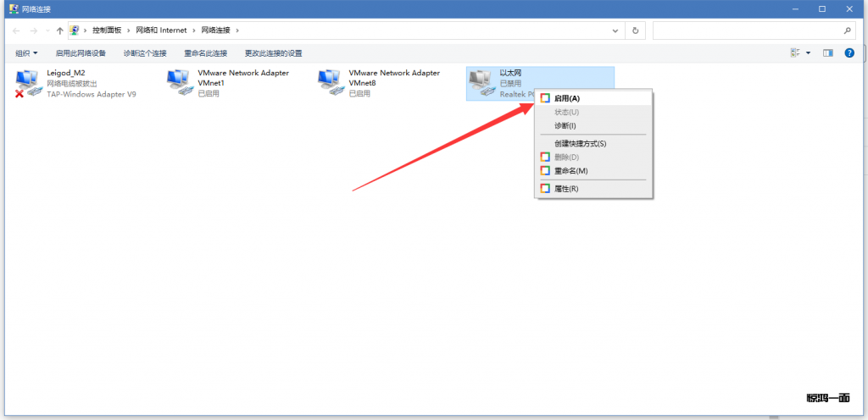
Task: Click the search magnifier icon
Action: [x=848, y=30]
